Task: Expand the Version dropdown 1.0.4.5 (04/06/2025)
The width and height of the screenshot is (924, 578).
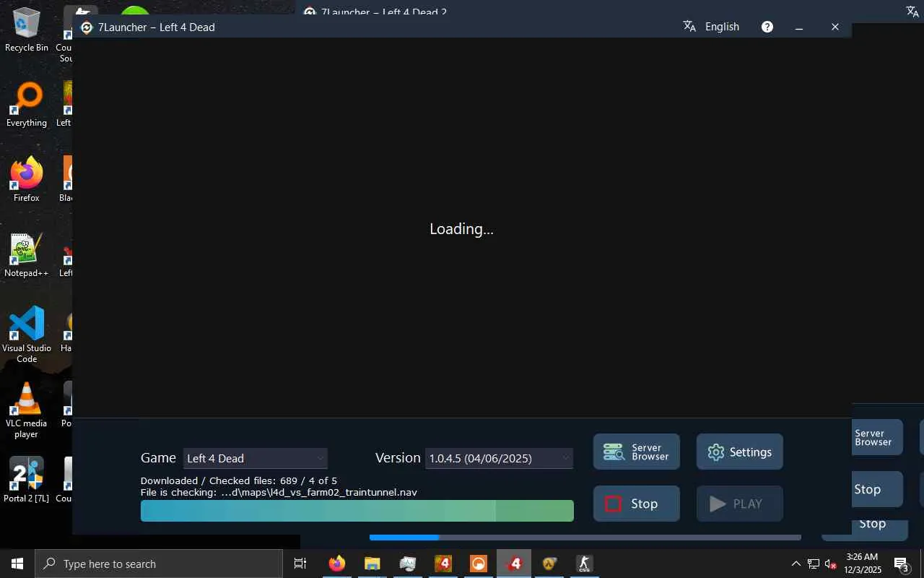Action: click(x=499, y=458)
